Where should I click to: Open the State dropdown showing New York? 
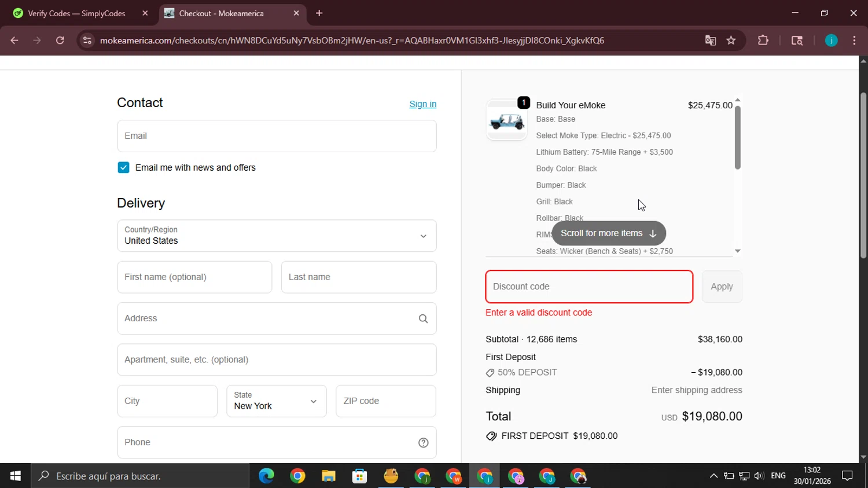point(277,401)
